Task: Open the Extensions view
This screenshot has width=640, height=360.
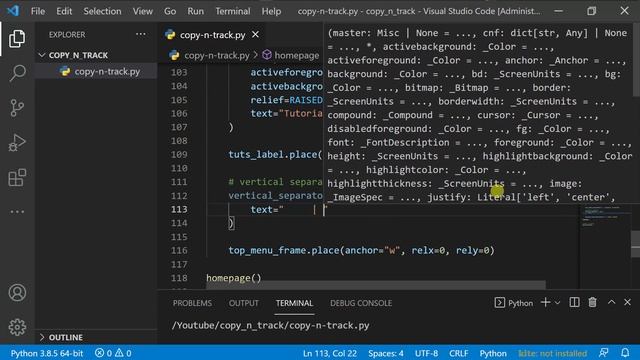Action: [17, 178]
